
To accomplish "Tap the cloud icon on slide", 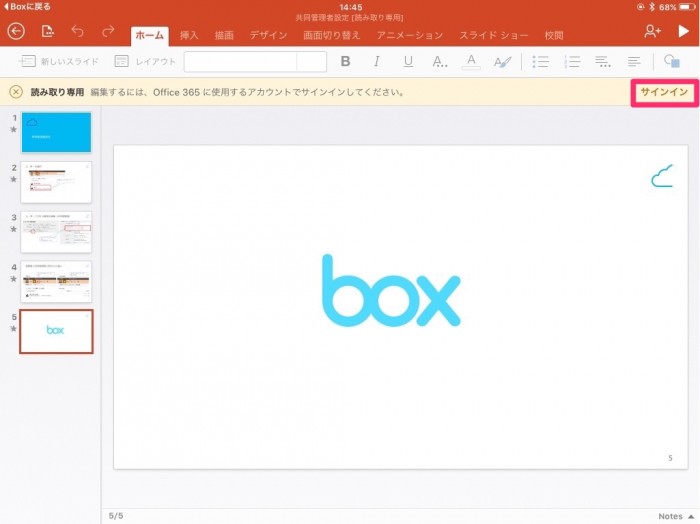I will pyautogui.click(x=662, y=176).
